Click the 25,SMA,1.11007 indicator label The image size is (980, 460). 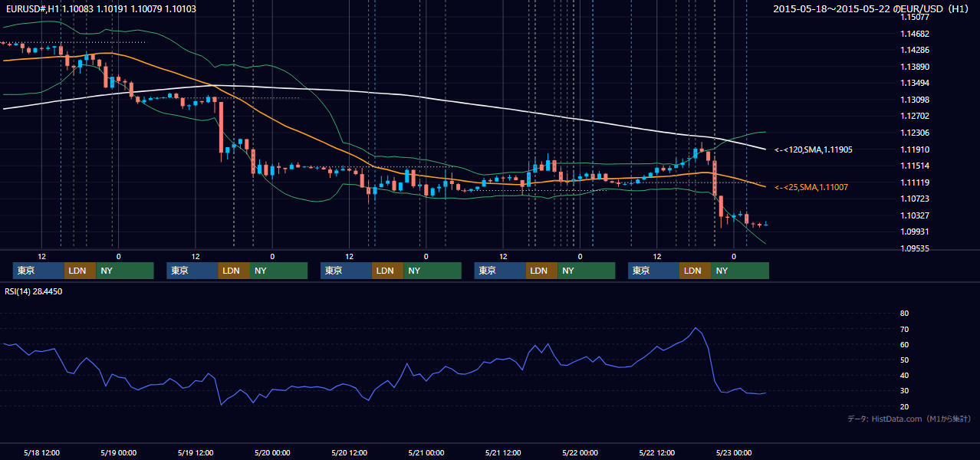point(811,187)
